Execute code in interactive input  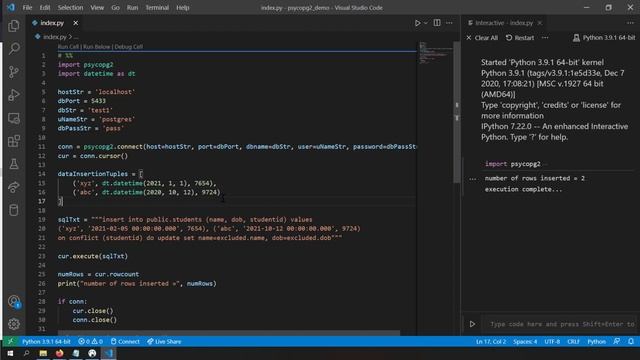472,324
